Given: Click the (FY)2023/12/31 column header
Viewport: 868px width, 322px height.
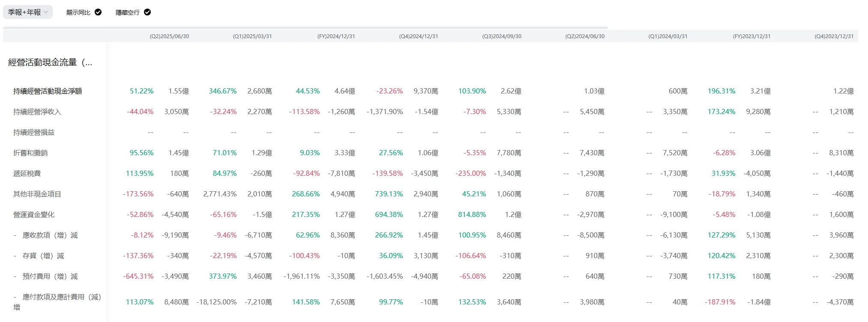Looking at the screenshot, I should pos(751,36).
